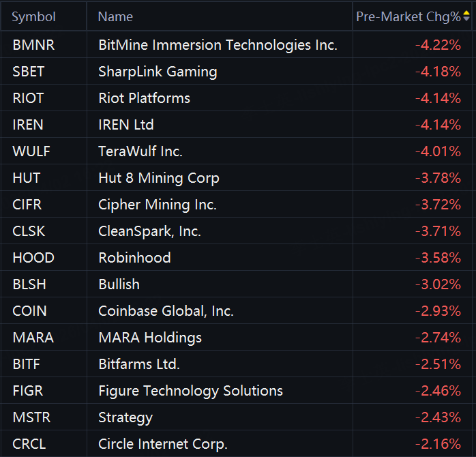Open the CIFR ticker symbol
Screen dimensions: 476x457
[28, 205]
